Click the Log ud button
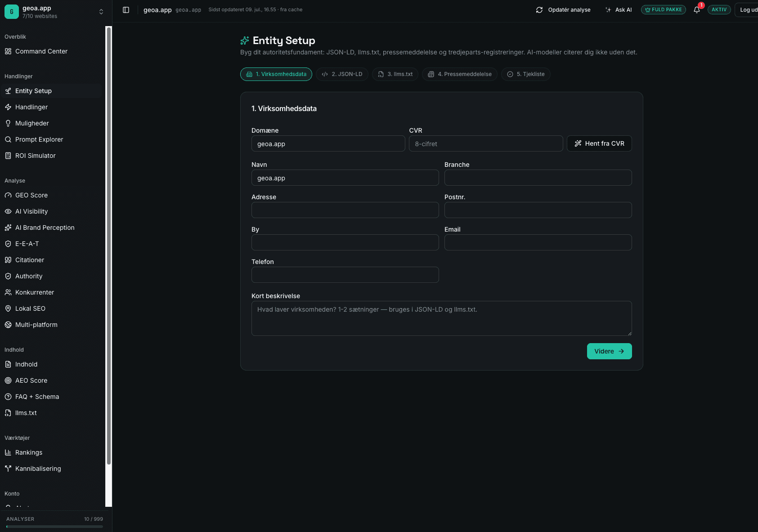 [747, 10]
